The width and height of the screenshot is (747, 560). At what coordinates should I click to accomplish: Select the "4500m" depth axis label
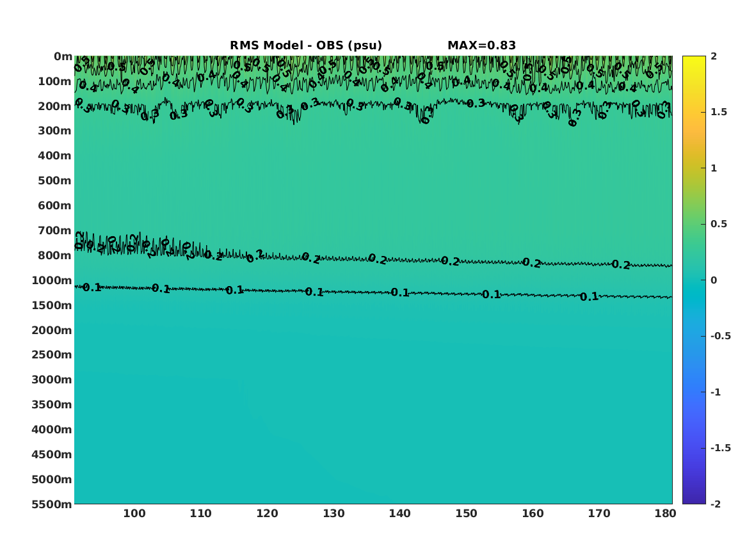52,455
